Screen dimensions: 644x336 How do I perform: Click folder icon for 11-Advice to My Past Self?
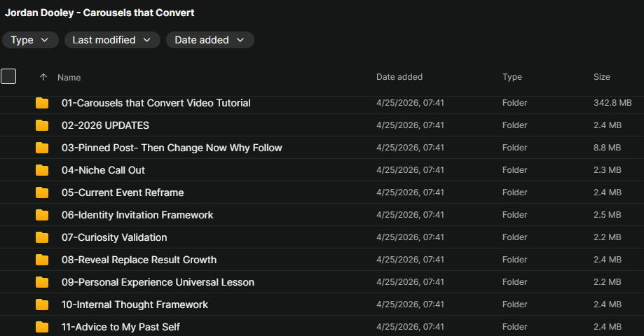click(42, 327)
